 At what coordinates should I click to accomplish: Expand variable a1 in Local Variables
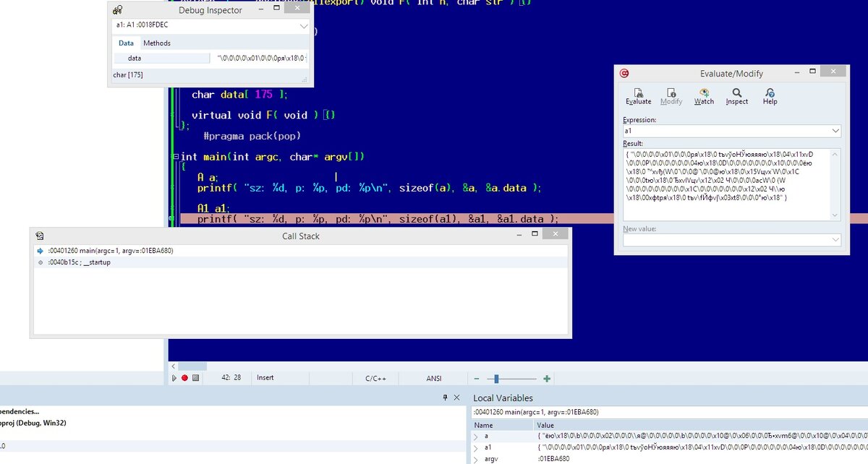[x=476, y=448]
